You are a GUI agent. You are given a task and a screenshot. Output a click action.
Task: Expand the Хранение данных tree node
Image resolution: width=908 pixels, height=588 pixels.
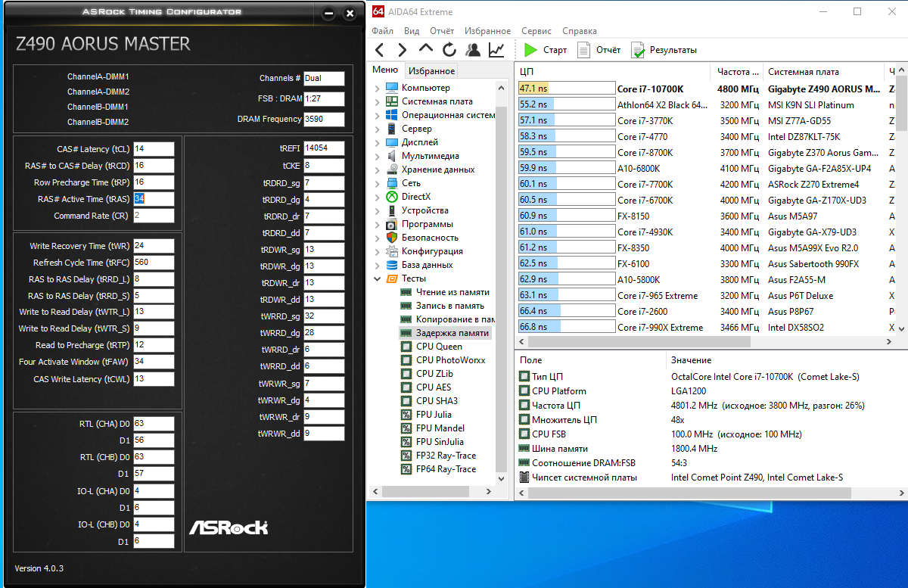[377, 170]
